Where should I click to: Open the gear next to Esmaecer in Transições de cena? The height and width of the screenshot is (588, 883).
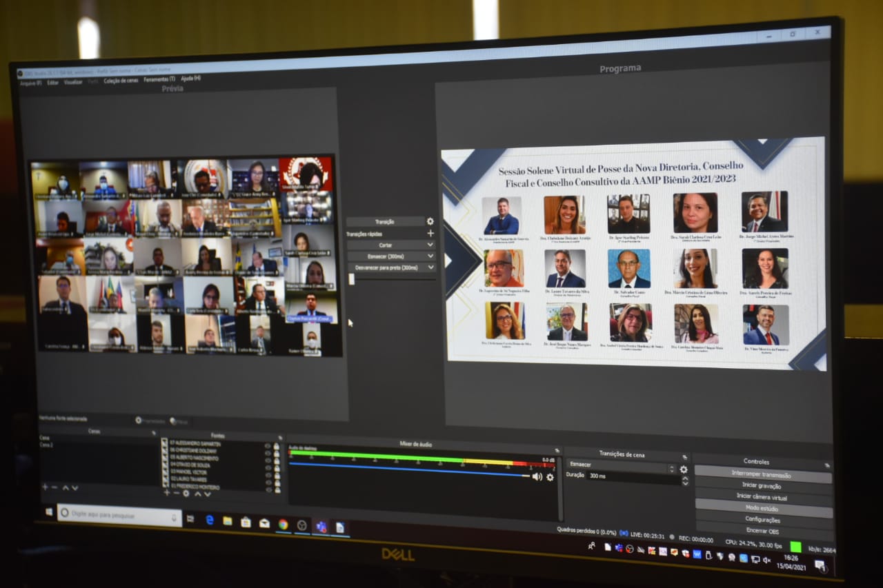click(x=684, y=469)
